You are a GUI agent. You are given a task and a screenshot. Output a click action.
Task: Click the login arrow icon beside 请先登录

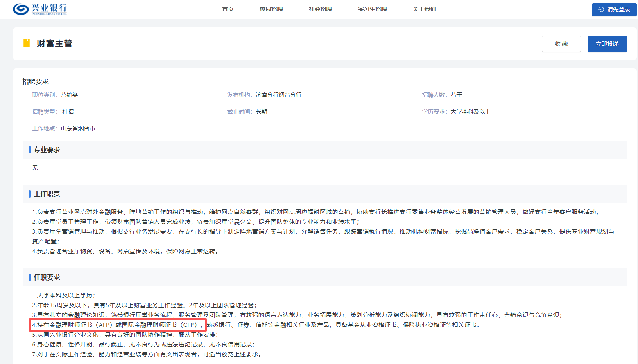[x=601, y=9]
